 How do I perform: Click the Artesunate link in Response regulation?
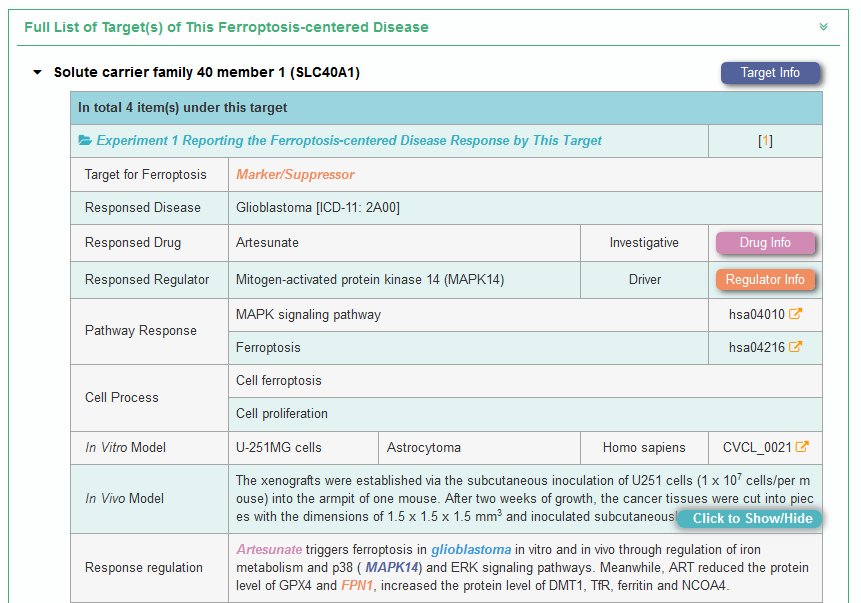pos(269,549)
